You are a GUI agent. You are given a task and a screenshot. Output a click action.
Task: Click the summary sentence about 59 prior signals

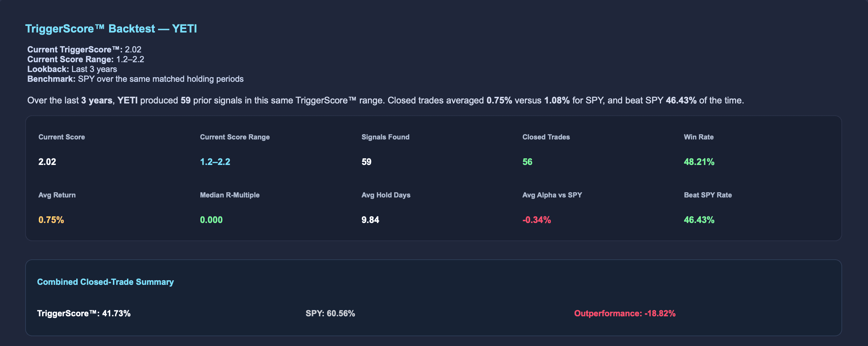pos(385,101)
